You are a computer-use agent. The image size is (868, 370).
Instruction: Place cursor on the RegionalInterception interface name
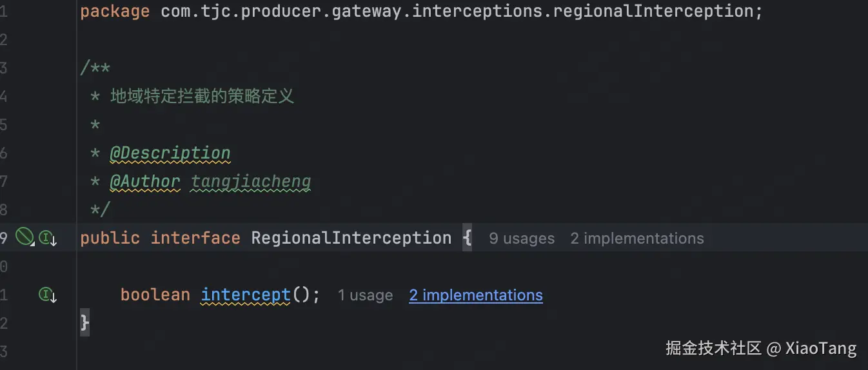coord(351,238)
